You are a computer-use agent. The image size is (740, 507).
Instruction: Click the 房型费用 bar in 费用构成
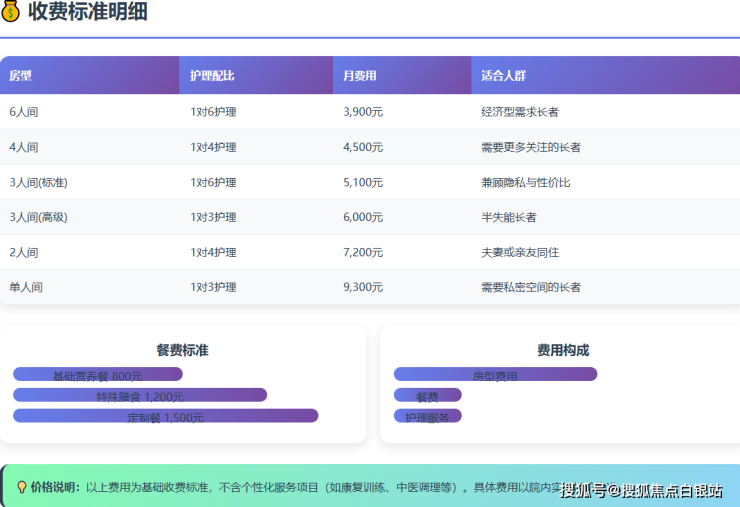coord(495,375)
